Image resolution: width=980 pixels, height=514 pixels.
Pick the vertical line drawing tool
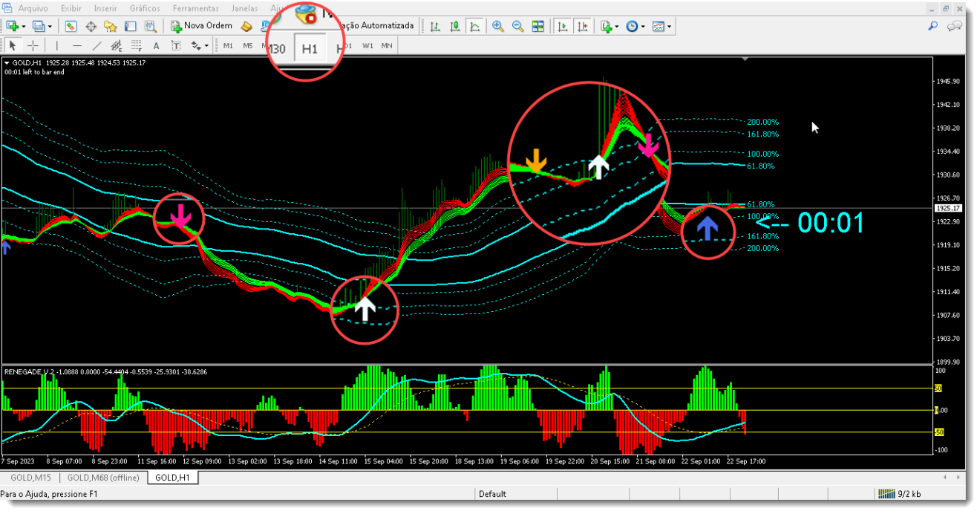click(57, 45)
